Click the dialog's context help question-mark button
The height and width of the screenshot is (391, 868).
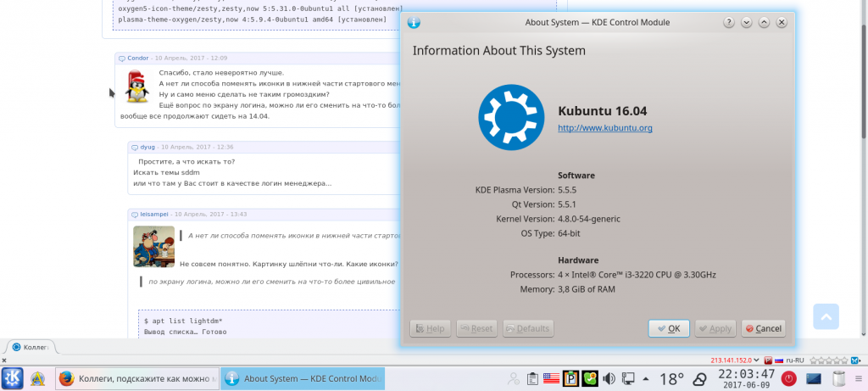click(729, 23)
